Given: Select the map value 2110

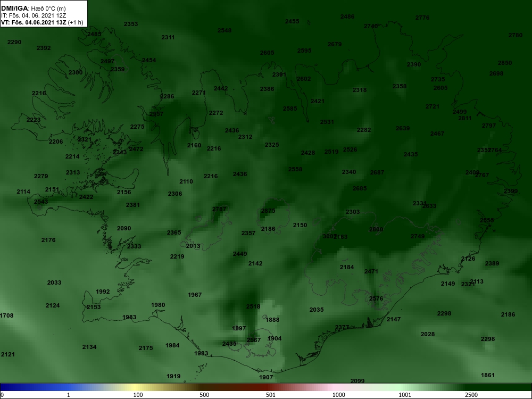Looking at the screenshot, I should [x=186, y=181].
